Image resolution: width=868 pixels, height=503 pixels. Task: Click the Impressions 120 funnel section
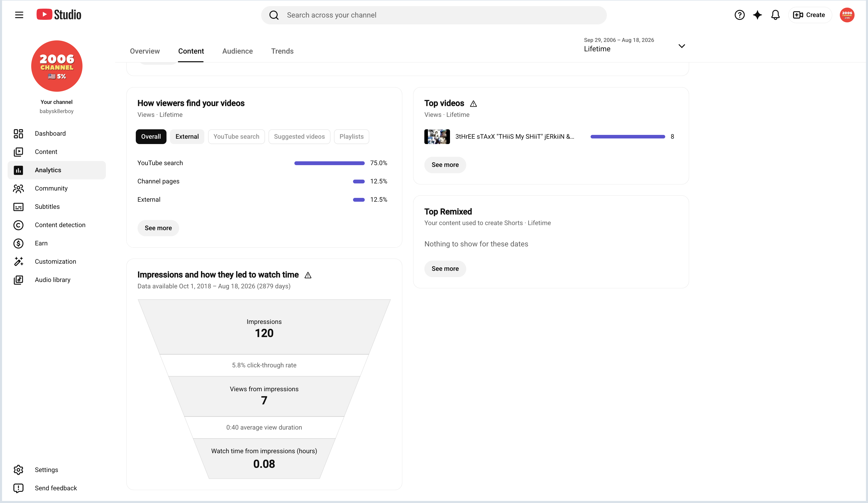tap(264, 327)
